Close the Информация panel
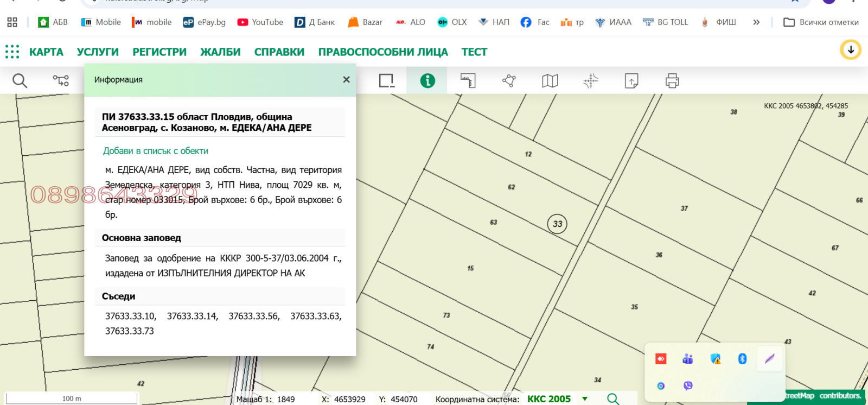The width and height of the screenshot is (868, 405). click(346, 80)
